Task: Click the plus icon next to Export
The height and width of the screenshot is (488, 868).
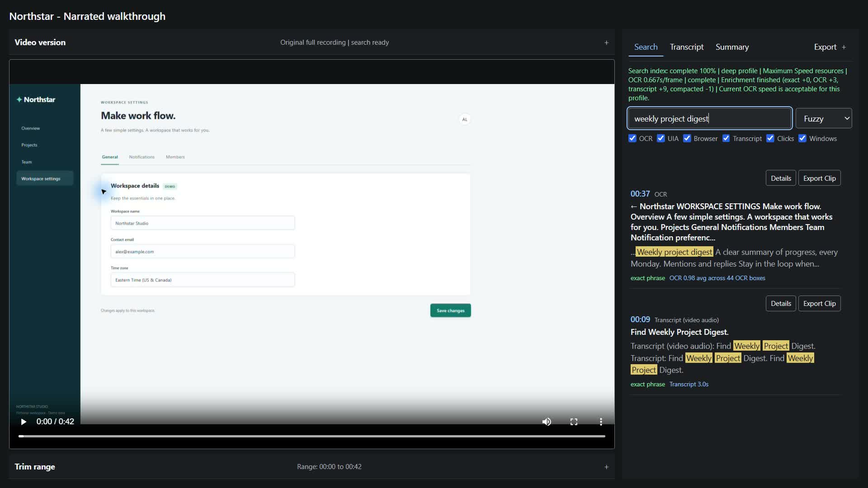Action: 844,47
